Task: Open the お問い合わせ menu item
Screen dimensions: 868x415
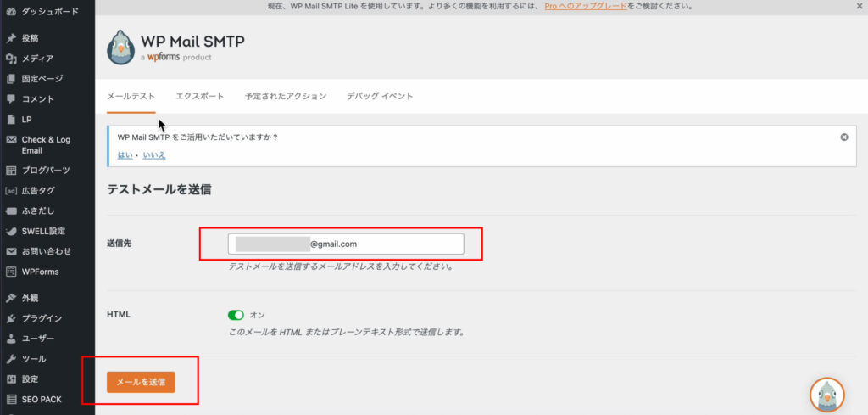Action: 47,251
